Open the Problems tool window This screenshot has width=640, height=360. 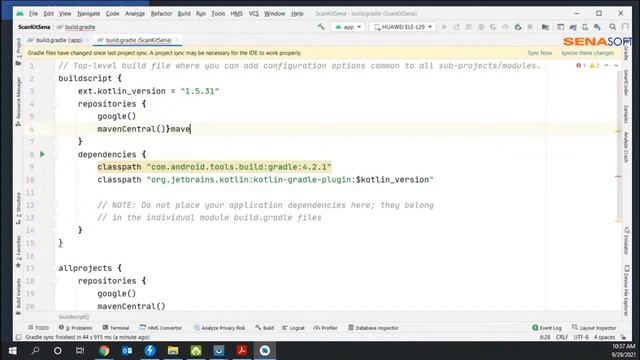(x=76, y=328)
